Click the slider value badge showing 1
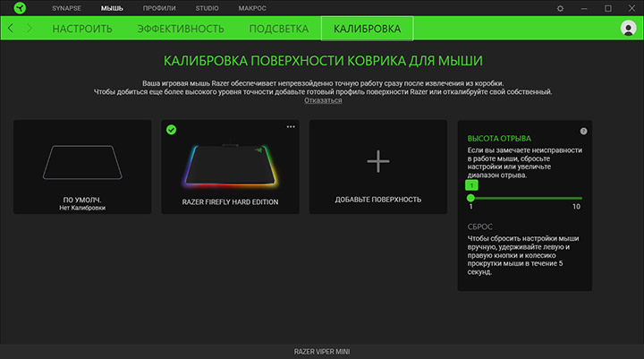This screenshot has height=359, width=644. pos(471,185)
